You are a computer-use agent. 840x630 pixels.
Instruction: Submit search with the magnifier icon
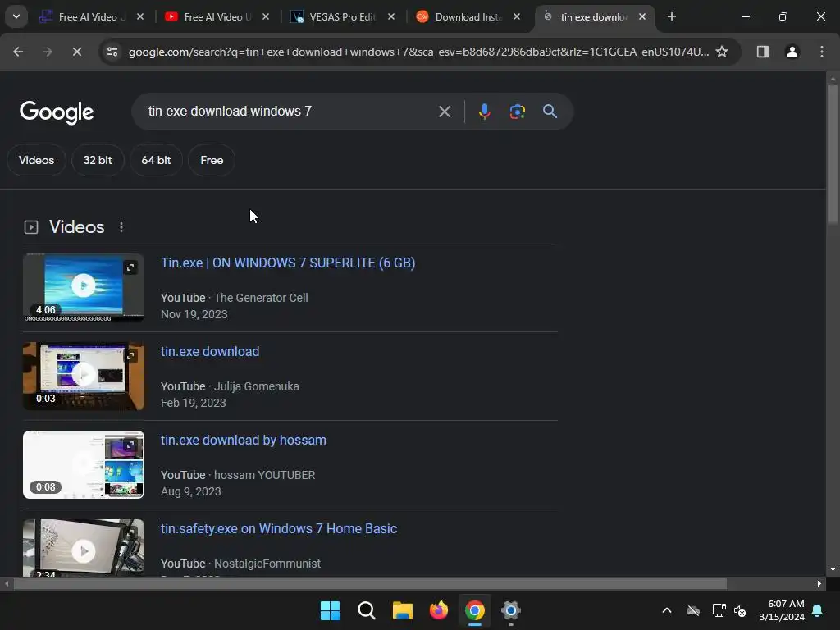(550, 112)
